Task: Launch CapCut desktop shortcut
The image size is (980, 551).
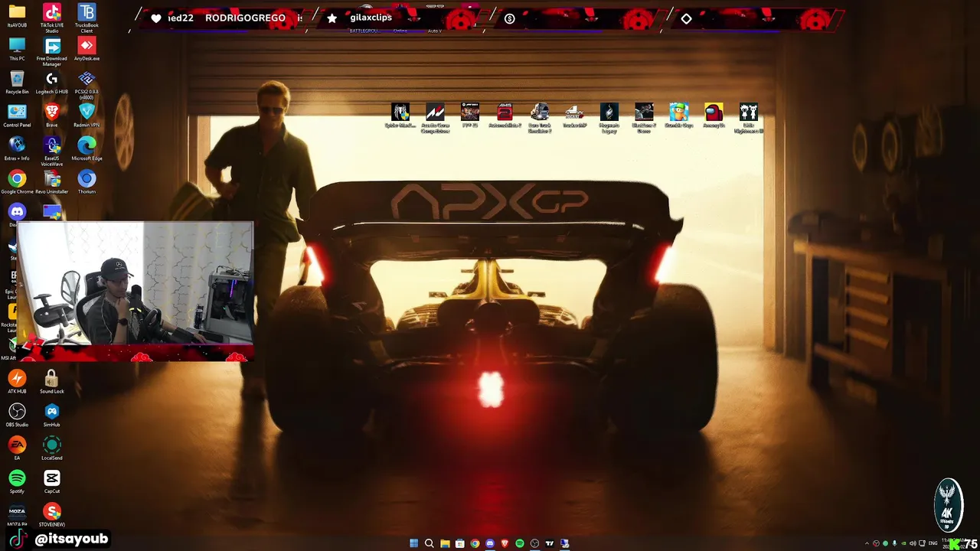Action: 52,481
